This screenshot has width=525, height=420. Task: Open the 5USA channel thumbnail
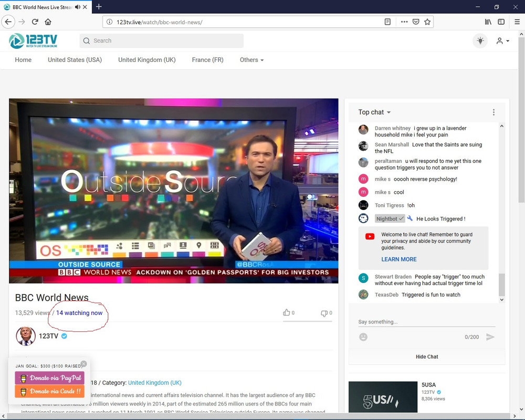383,397
